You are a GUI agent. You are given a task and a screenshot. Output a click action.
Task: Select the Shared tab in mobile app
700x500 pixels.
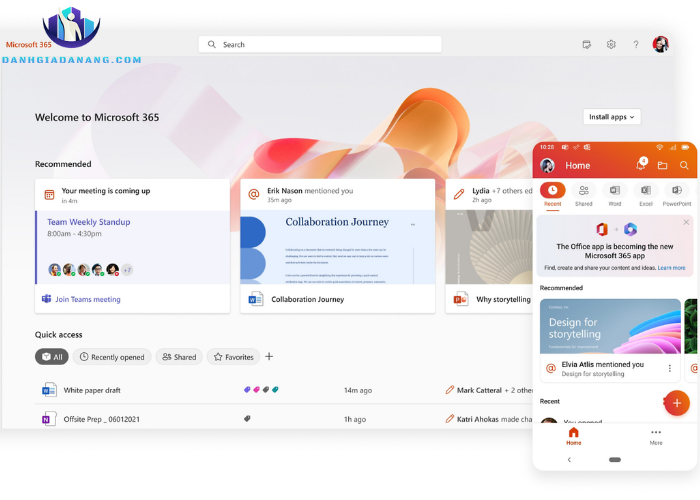583,195
